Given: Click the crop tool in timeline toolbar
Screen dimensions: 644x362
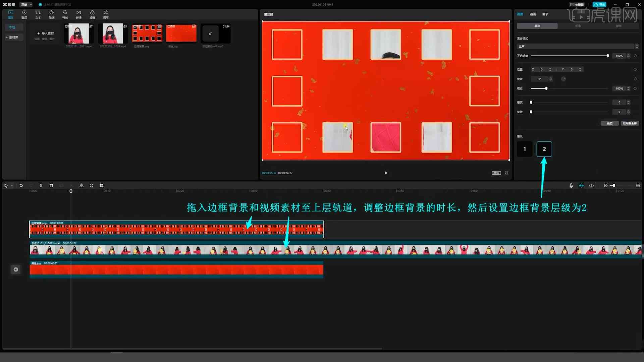Looking at the screenshot, I should [x=102, y=185].
